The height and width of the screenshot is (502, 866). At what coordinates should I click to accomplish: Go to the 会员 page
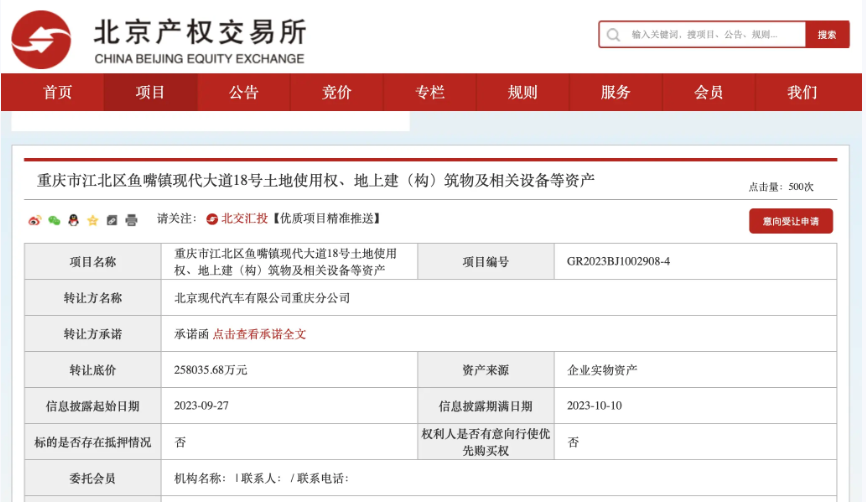pos(708,93)
